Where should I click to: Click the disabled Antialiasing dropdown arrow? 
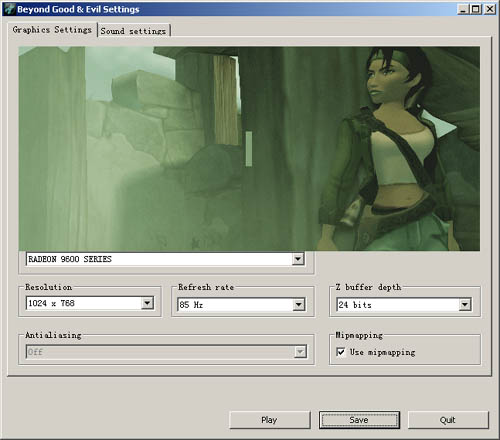[x=300, y=352]
